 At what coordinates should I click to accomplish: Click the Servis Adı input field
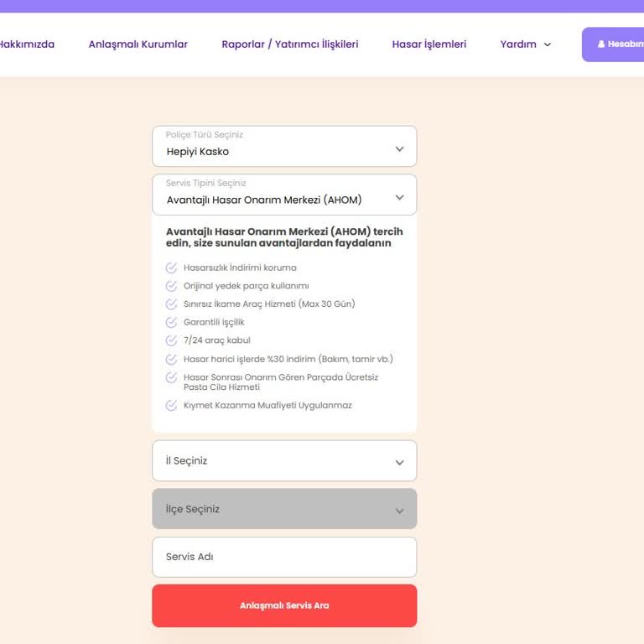[284, 557]
